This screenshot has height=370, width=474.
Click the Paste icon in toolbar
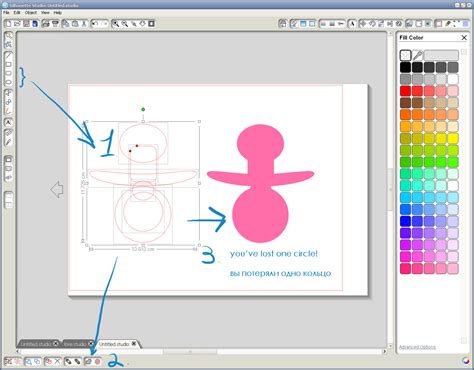75,24
